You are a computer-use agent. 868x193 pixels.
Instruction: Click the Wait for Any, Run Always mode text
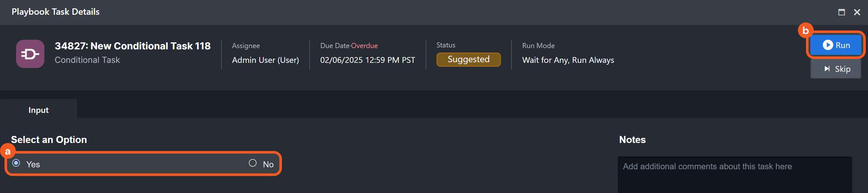click(x=568, y=60)
